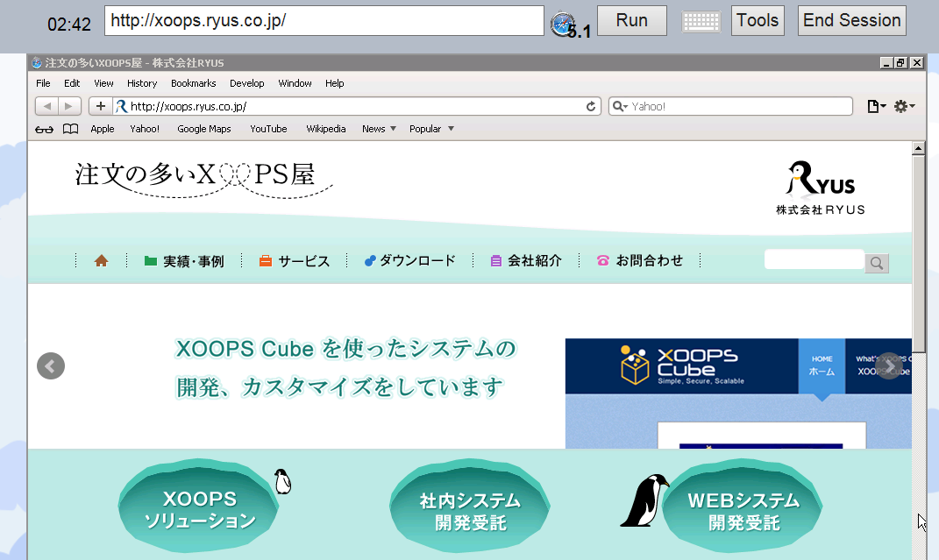Click End Session
This screenshot has height=560, width=939.
click(x=851, y=21)
